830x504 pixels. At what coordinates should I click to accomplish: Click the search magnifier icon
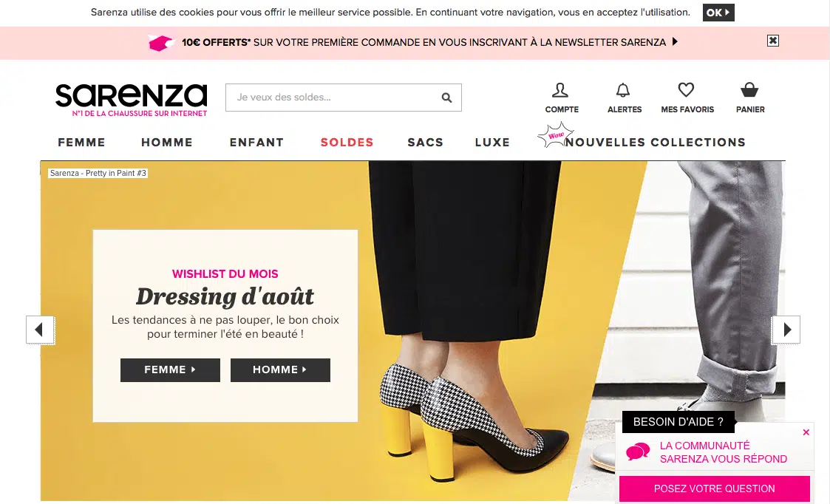click(446, 98)
